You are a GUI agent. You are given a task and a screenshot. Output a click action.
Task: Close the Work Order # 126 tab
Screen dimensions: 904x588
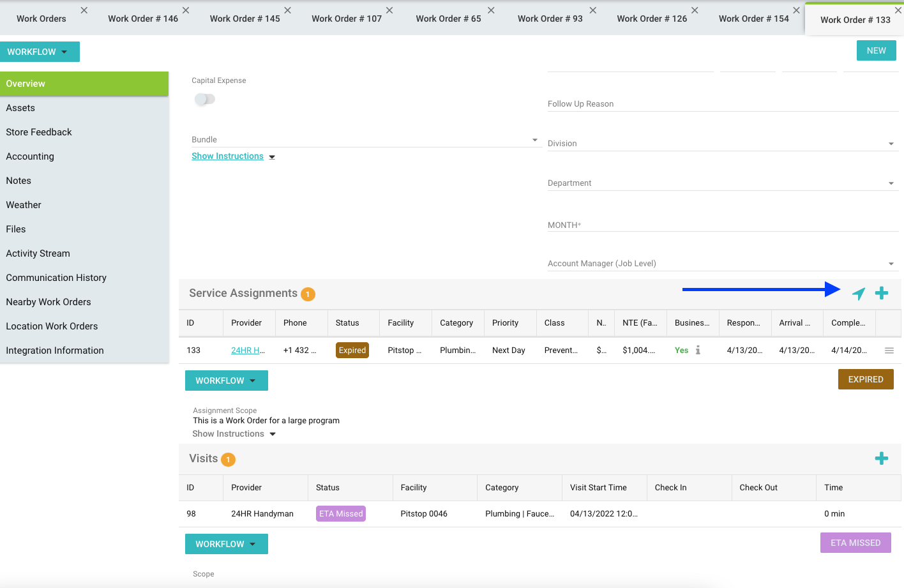tap(695, 10)
